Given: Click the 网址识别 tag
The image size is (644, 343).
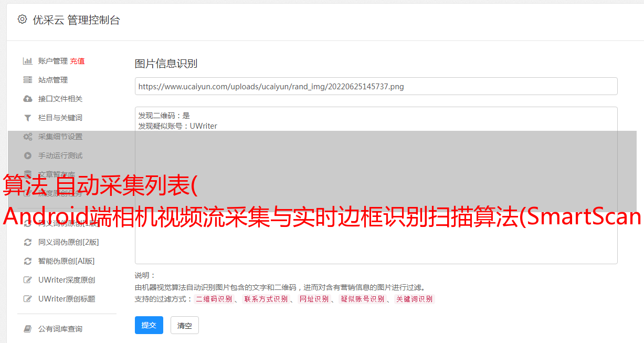Looking at the screenshot, I should pos(314,299).
